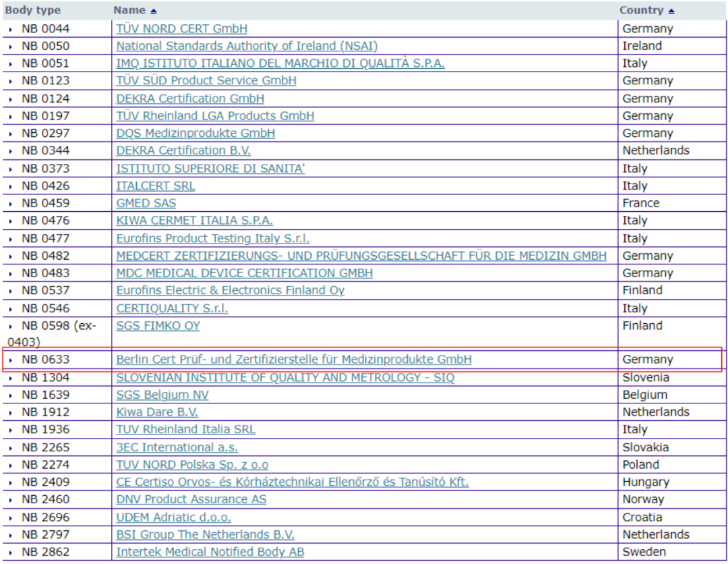Viewport: 728px width, 564px height.
Task: Open DNV Product Assurance AS link
Action: (191, 499)
